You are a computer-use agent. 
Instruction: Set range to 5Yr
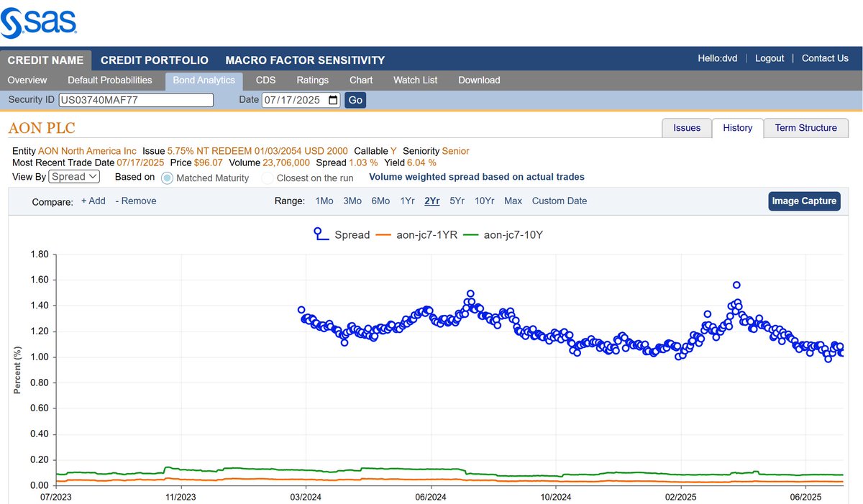[x=457, y=201]
